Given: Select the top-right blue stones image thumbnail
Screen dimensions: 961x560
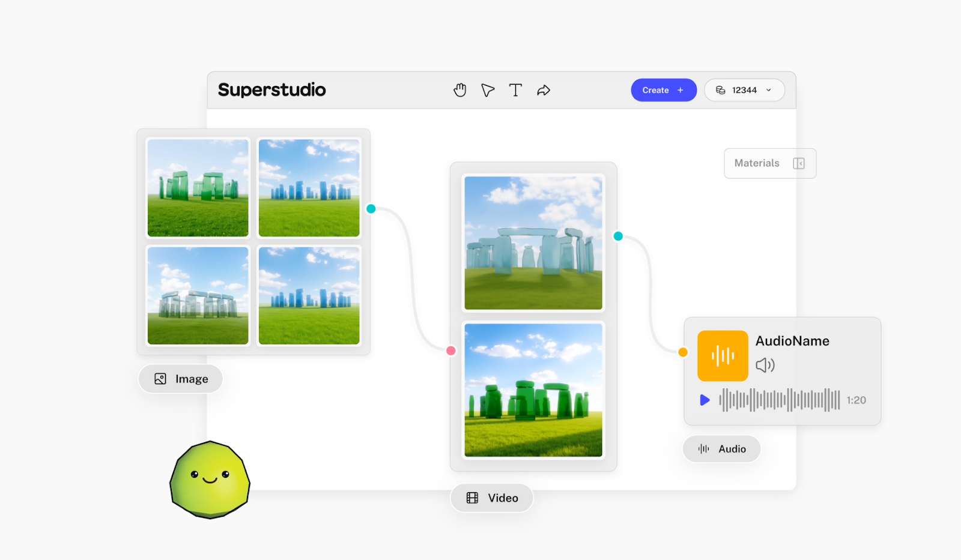Looking at the screenshot, I should click(309, 188).
